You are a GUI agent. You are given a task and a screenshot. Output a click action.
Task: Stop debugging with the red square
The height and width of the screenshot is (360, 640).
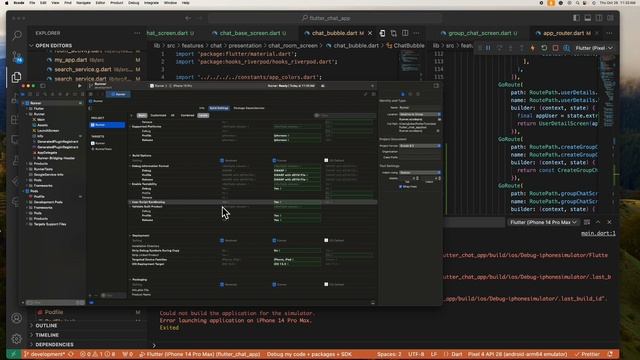[x=555, y=48]
